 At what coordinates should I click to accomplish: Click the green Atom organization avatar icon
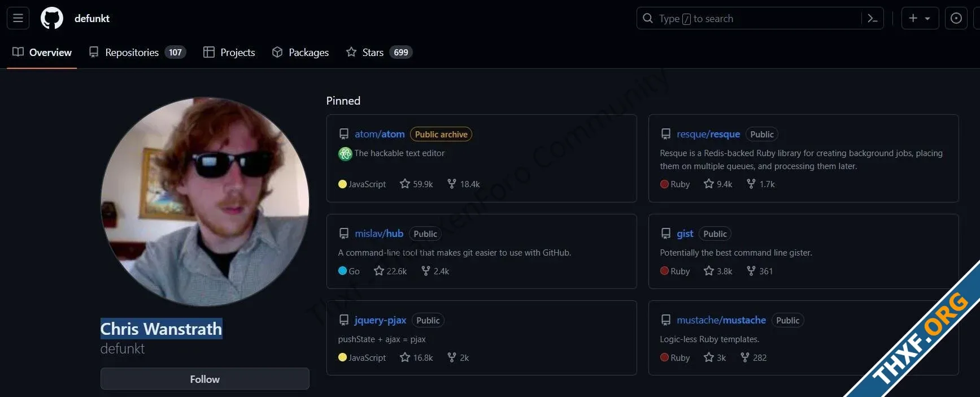(345, 153)
